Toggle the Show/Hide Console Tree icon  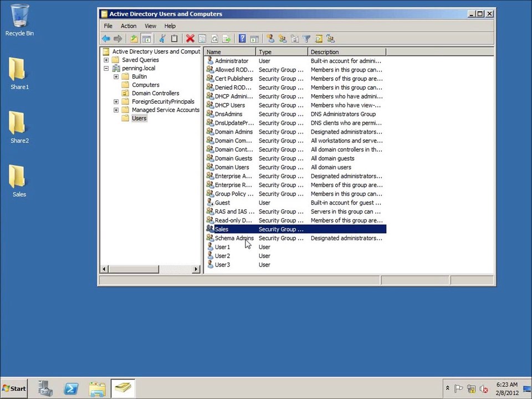pos(146,39)
